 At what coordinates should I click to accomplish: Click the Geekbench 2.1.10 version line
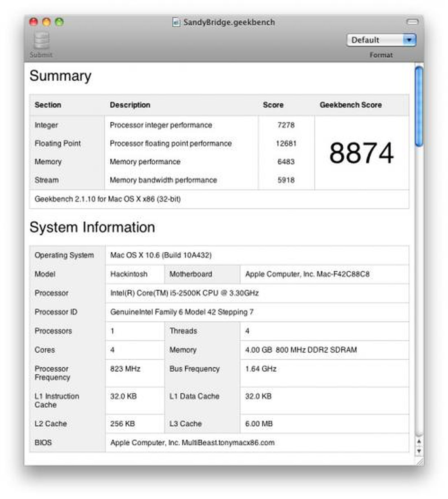[108, 199]
